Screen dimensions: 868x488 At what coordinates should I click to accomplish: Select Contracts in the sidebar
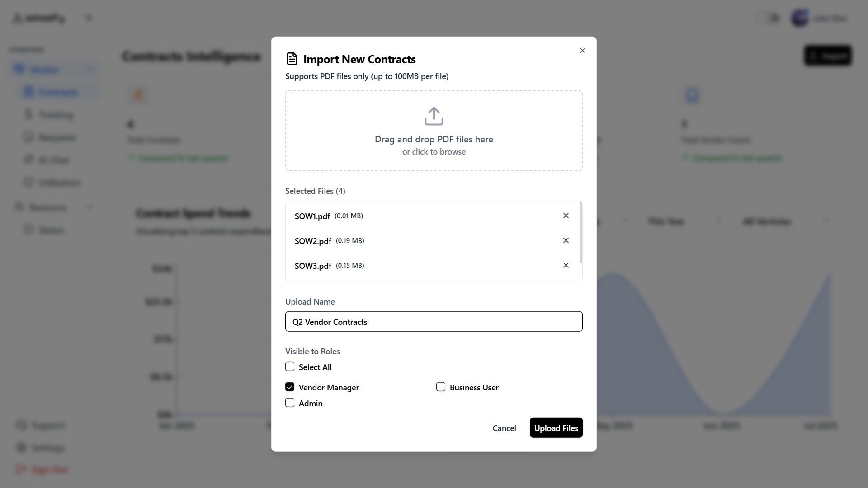(x=57, y=92)
